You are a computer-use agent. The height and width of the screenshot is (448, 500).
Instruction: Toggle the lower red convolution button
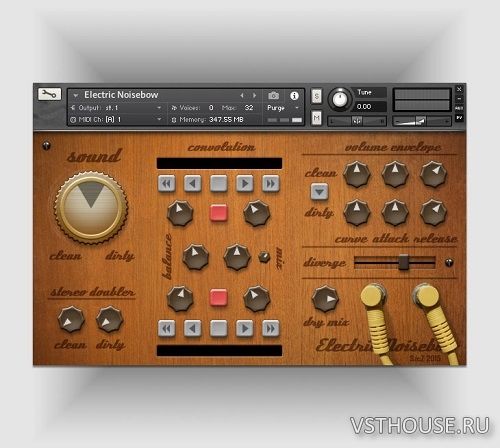[x=219, y=298]
